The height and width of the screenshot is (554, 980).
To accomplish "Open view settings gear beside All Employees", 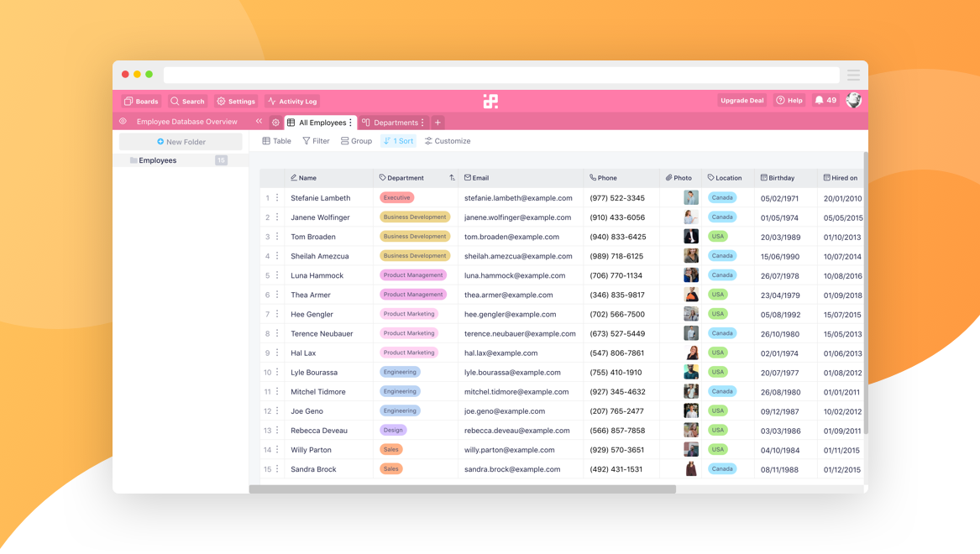I will point(275,123).
